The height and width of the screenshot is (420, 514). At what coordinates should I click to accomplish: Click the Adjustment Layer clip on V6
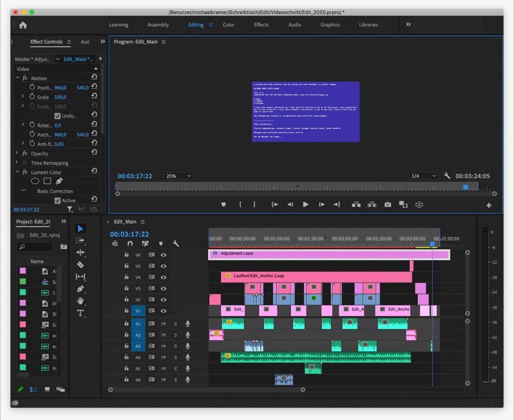[328, 254]
